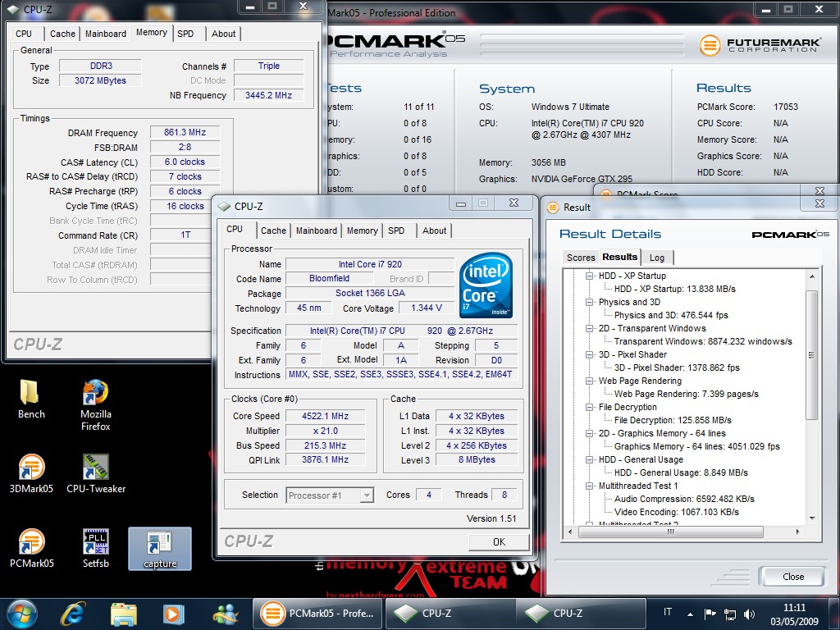Collapse 3D - Pixel Shader node
Viewport: 840px width, 630px height.
tap(590, 354)
